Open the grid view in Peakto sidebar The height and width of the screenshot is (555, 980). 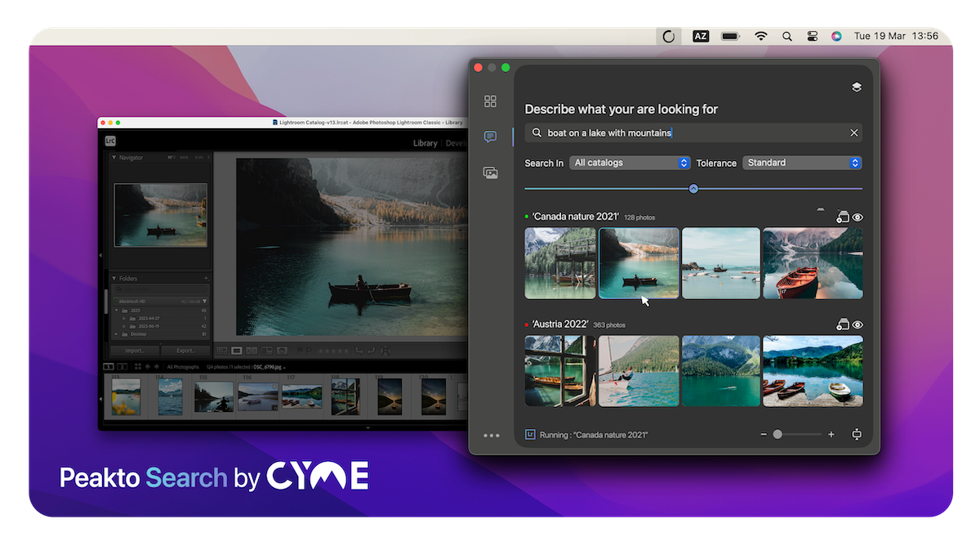(x=490, y=101)
